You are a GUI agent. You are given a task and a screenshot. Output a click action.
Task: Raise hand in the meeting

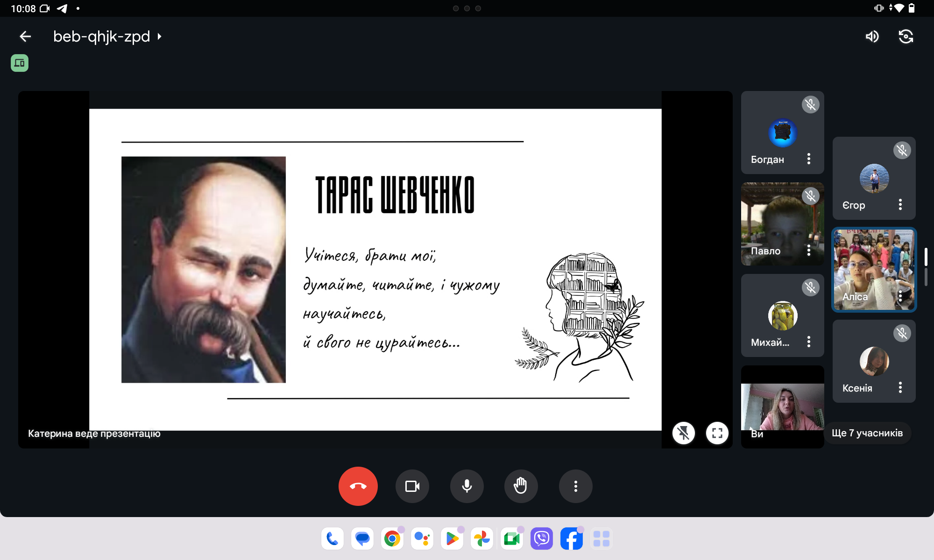point(521,486)
